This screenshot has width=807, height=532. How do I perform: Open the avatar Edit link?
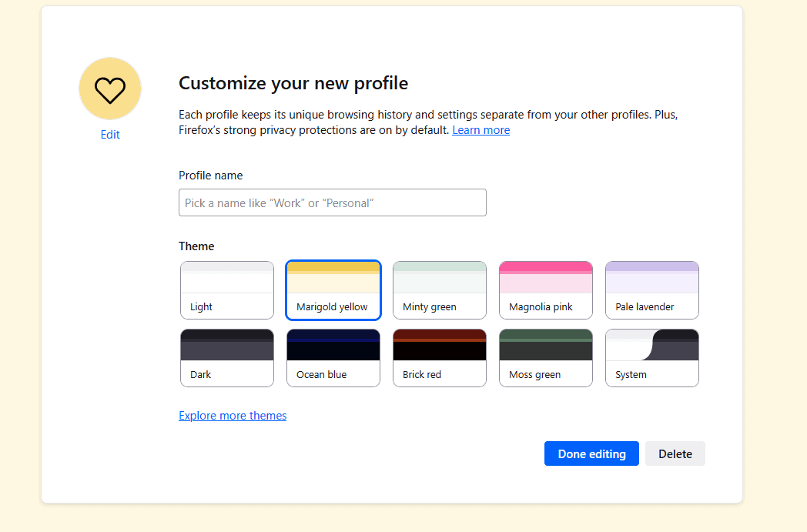coord(110,135)
